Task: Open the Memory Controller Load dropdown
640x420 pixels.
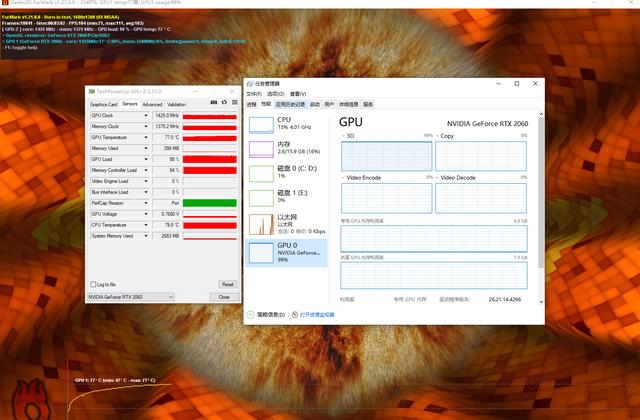Action: (146, 170)
